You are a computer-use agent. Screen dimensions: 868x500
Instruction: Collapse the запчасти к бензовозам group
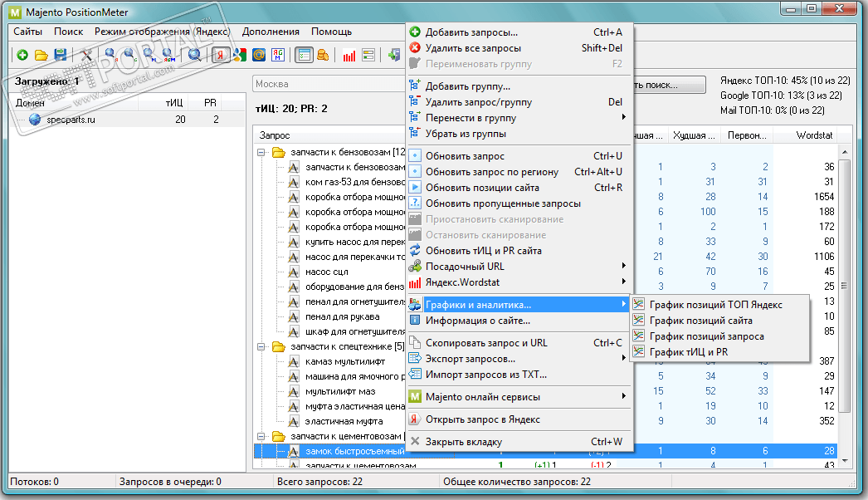261,152
